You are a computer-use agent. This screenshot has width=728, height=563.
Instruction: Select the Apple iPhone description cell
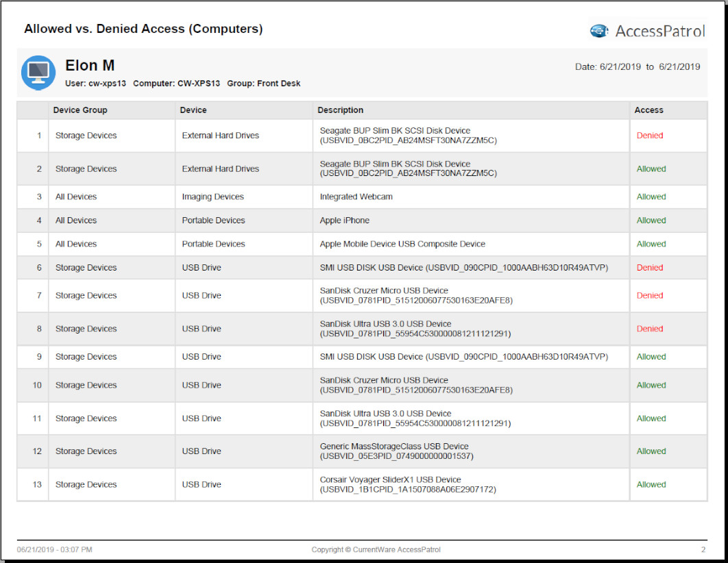[344, 221]
